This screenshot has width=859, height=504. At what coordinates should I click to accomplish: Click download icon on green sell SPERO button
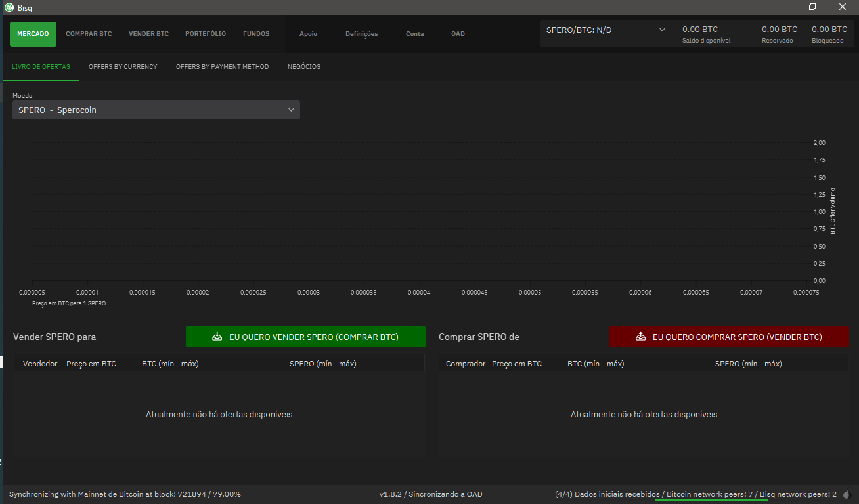click(x=217, y=337)
